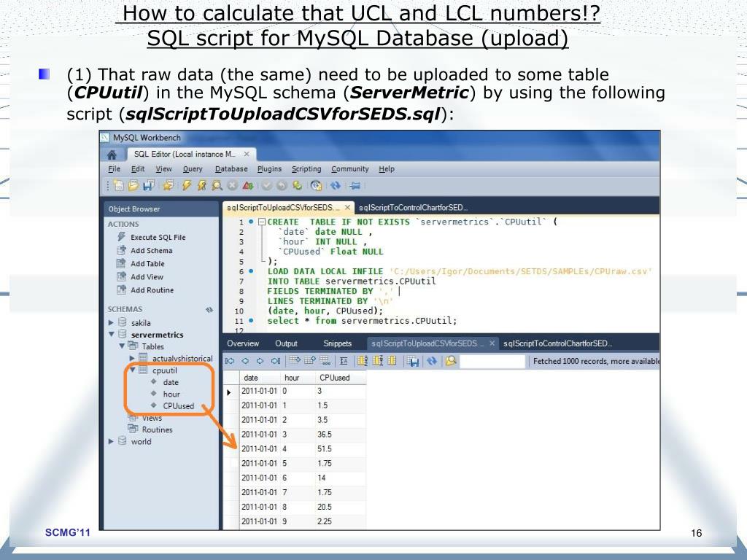Refresh result set blue arrows icon
The width and height of the screenshot is (747, 560).
point(432,361)
